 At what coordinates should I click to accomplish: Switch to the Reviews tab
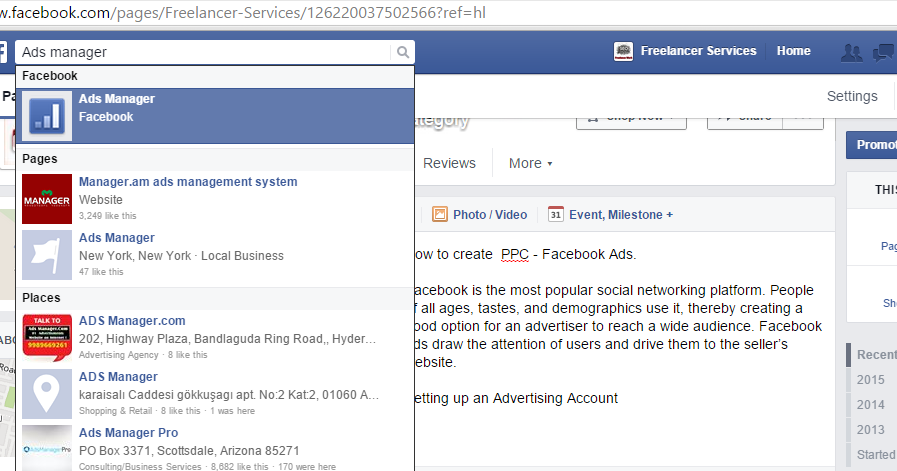point(449,163)
